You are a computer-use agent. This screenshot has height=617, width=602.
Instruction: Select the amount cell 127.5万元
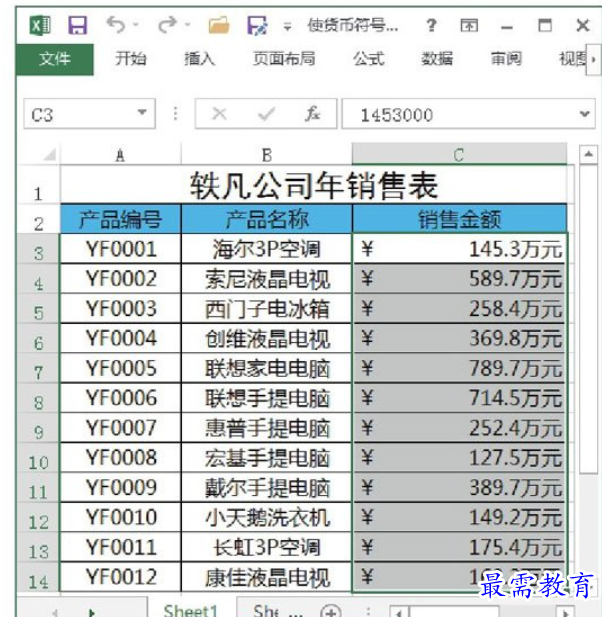[x=459, y=457]
